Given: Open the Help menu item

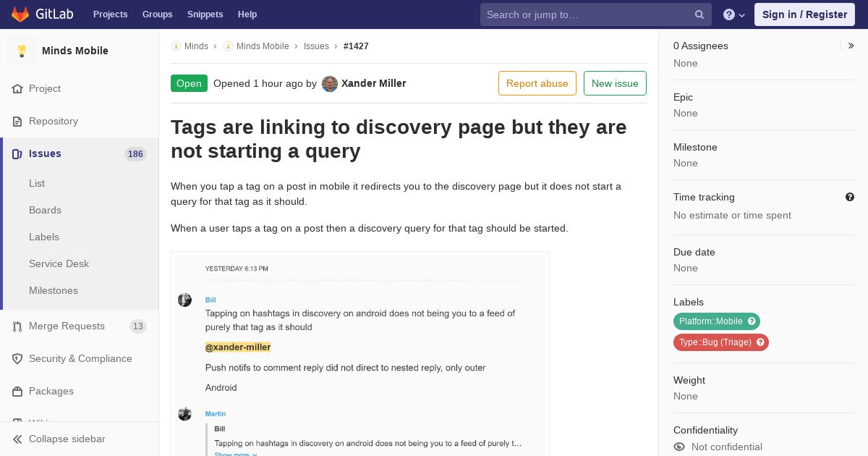Looking at the screenshot, I should [x=247, y=14].
